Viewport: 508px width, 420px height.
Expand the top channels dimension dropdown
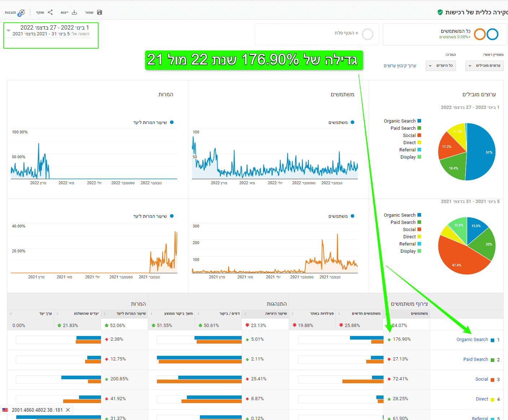coord(484,66)
